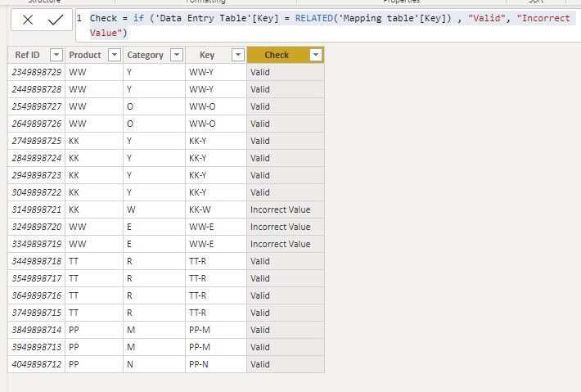Select Key PP-M cell for Ref ID 3949898713

[x=216, y=347]
